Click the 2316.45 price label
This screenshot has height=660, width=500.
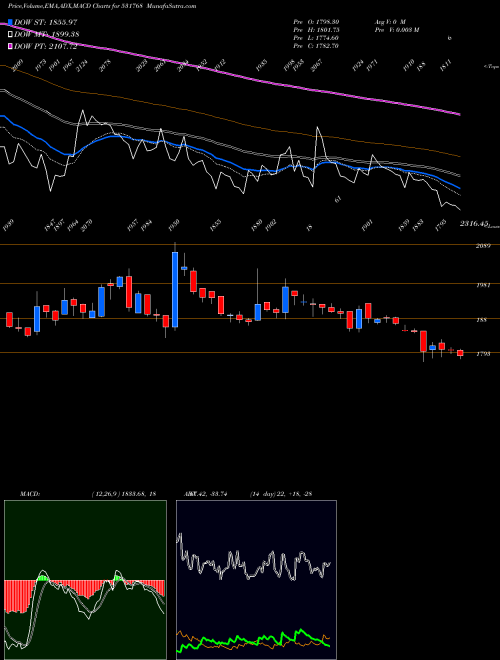pyautogui.click(x=473, y=224)
